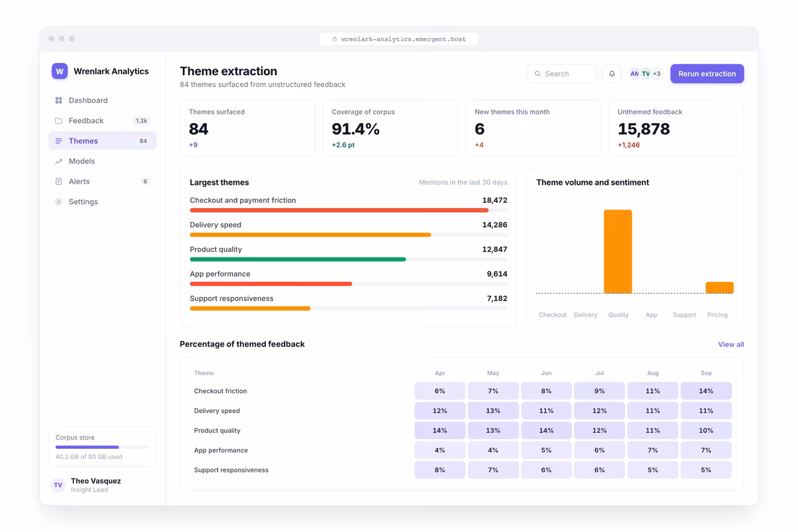The width and height of the screenshot is (798, 532).
Task: Click the Corpus store usage bar
Action: (102, 448)
